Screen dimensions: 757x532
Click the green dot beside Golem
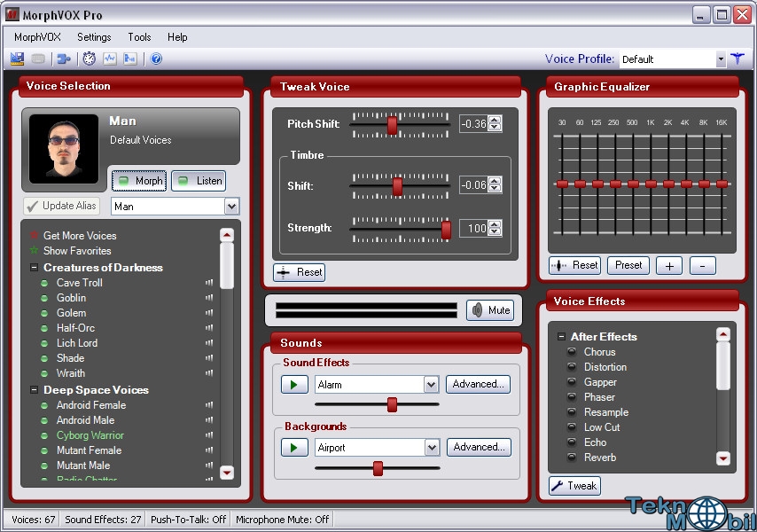click(44, 313)
